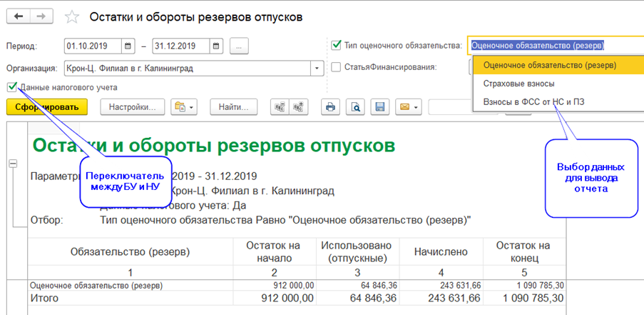Open print preview with magnifier icon
644x315 pixels.
tap(354, 107)
